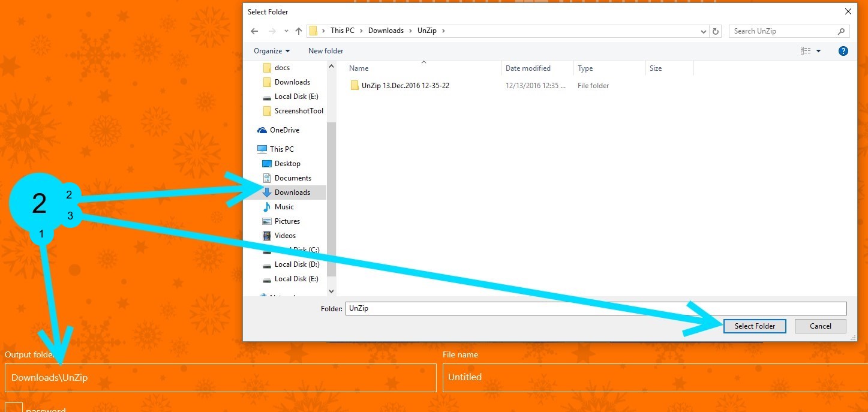
Task: Refresh the folder address bar
Action: coord(715,31)
